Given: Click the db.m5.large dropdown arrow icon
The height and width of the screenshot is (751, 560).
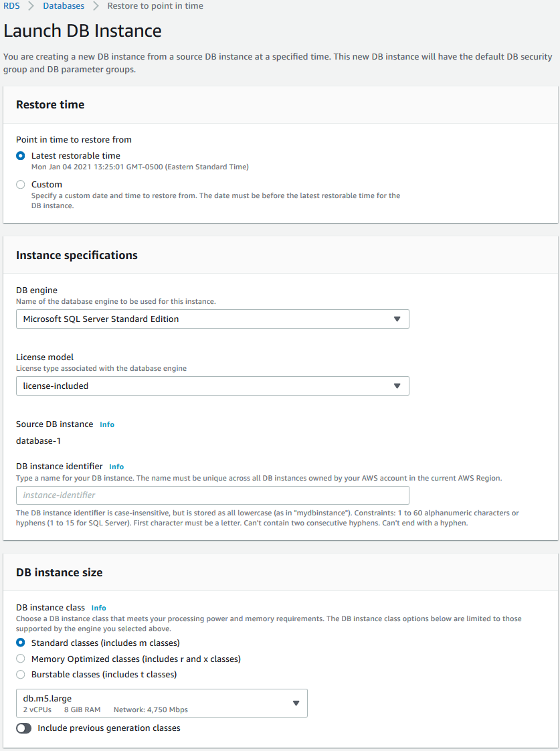Looking at the screenshot, I should [296, 703].
